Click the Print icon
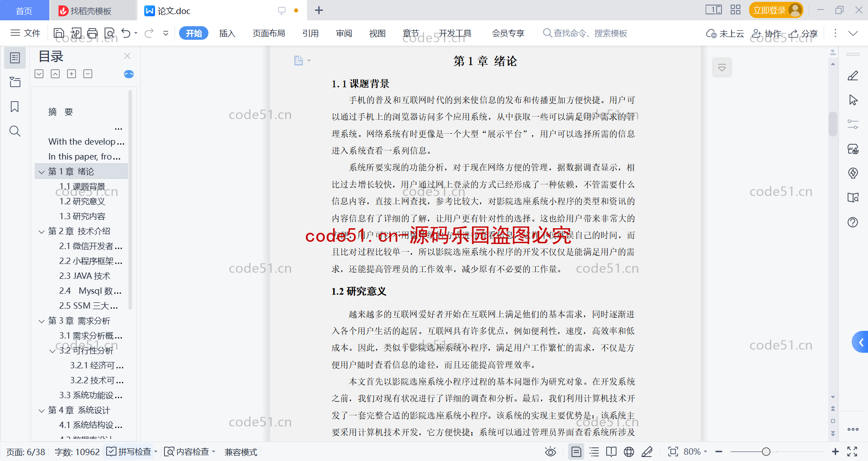The height and width of the screenshot is (461, 868). pyautogui.click(x=93, y=33)
